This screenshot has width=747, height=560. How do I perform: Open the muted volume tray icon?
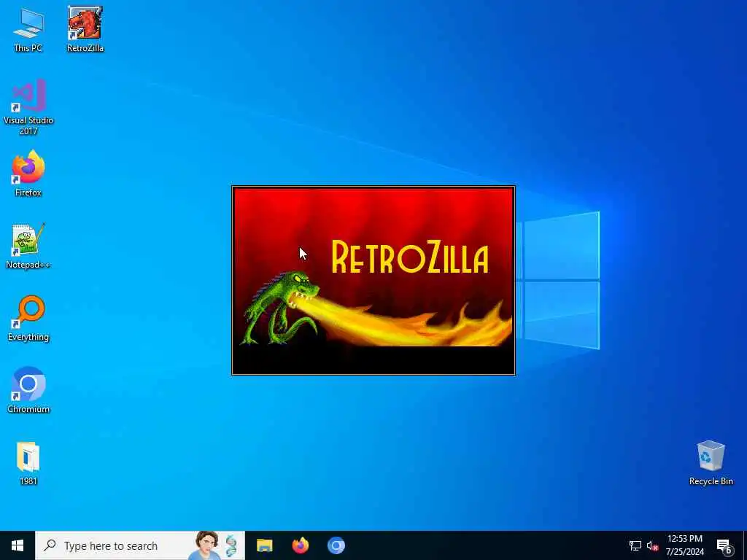click(x=652, y=545)
